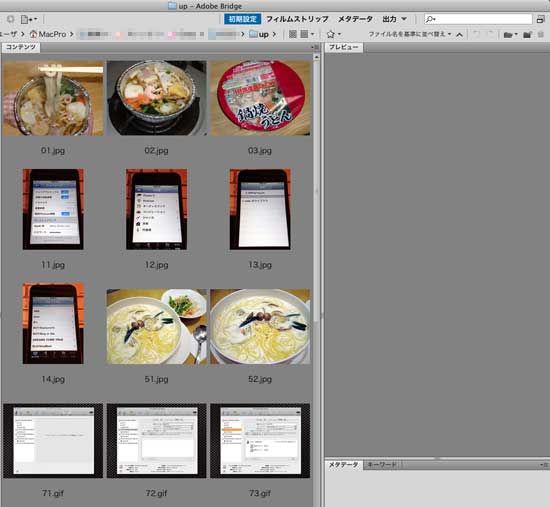Click the search input field
The width and height of the screenshot is (550, 507).
[478, 19]
